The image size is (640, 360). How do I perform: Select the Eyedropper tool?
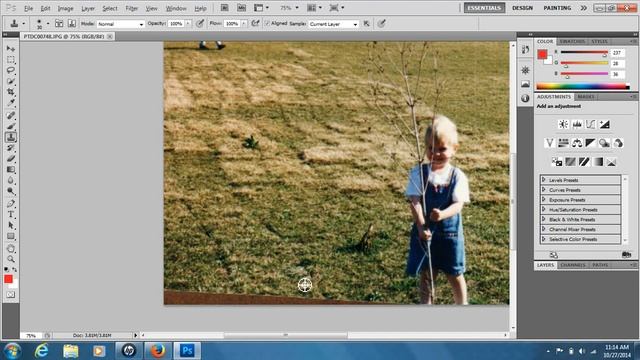tap(11, 102)
